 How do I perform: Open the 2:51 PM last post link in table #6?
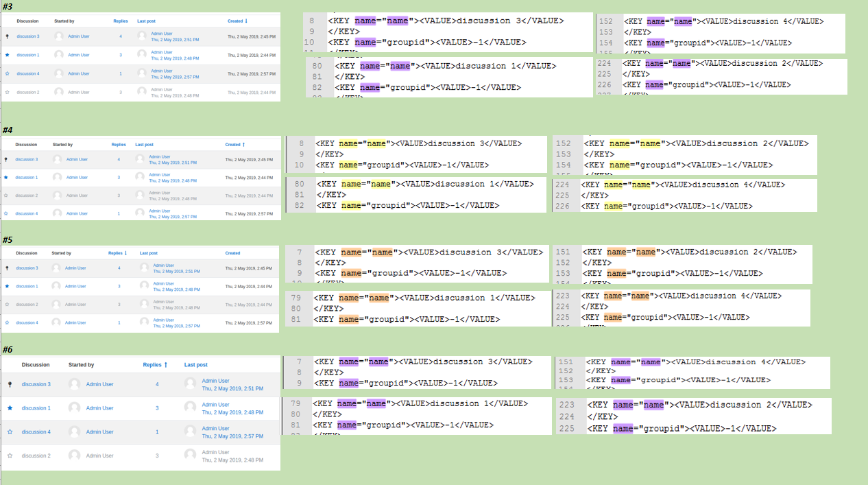click(x=232, y=388)
